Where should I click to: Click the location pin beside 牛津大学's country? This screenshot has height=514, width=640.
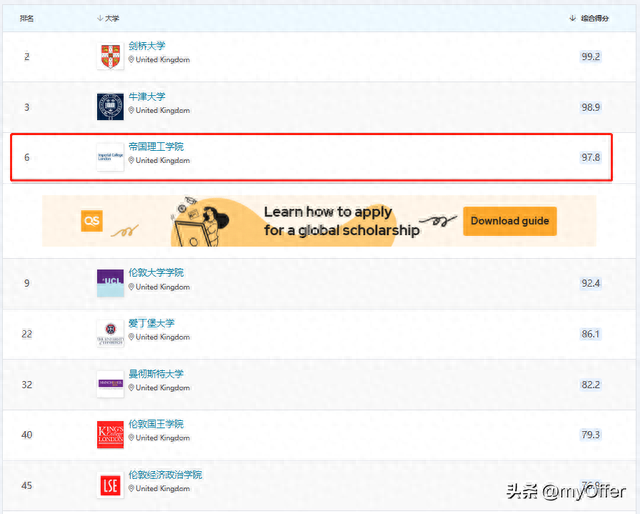pyautogui.click(x=131, y=110)
